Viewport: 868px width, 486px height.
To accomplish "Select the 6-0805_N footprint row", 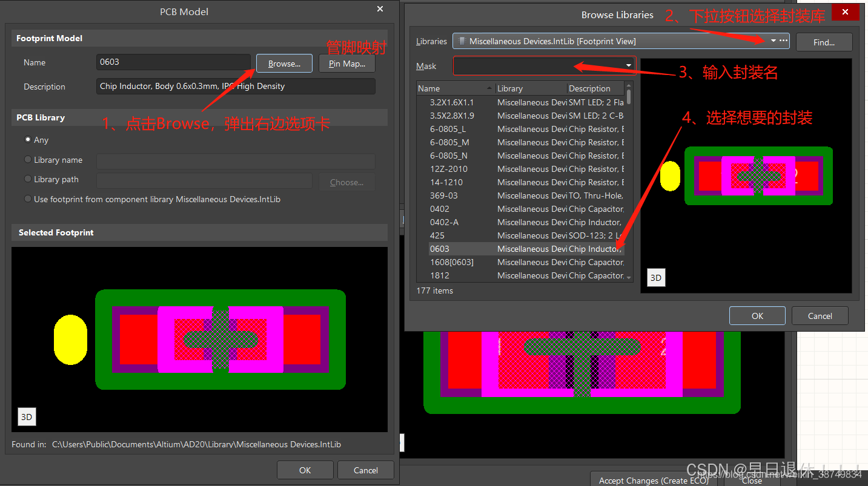I will tap(520, 156).
